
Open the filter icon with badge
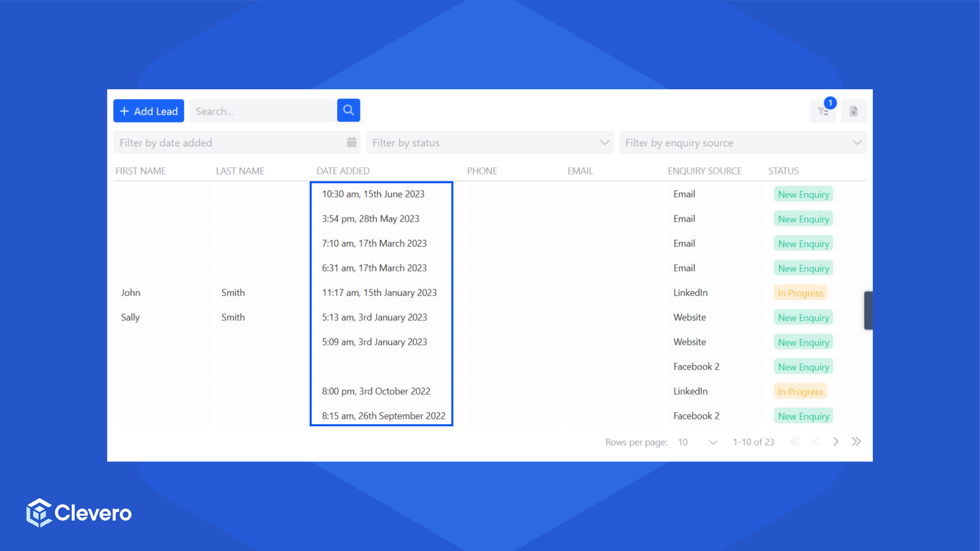[x=823, y=111]
